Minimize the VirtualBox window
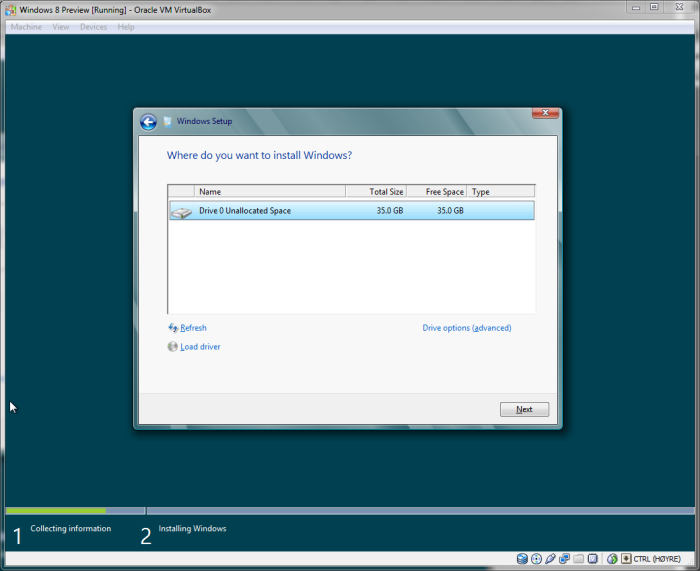This screenshot has width=700, height=571. pyautogui.click(x=636, y=7)
